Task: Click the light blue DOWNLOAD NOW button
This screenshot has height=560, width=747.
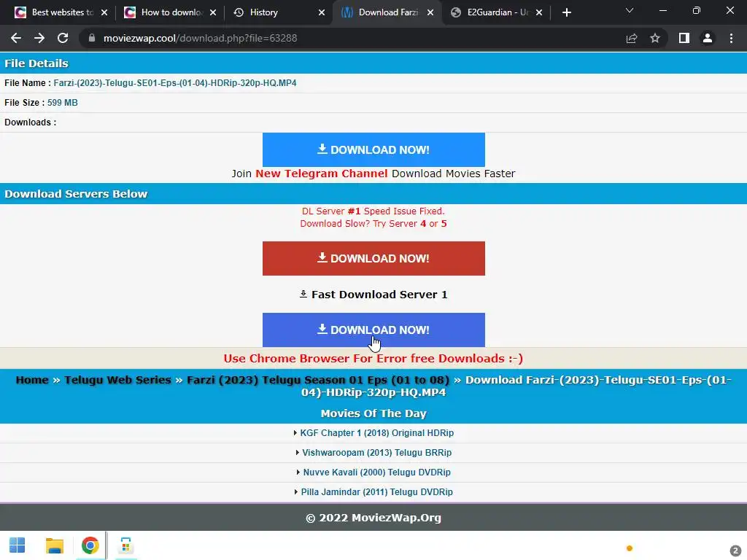Action: (373, 149)
